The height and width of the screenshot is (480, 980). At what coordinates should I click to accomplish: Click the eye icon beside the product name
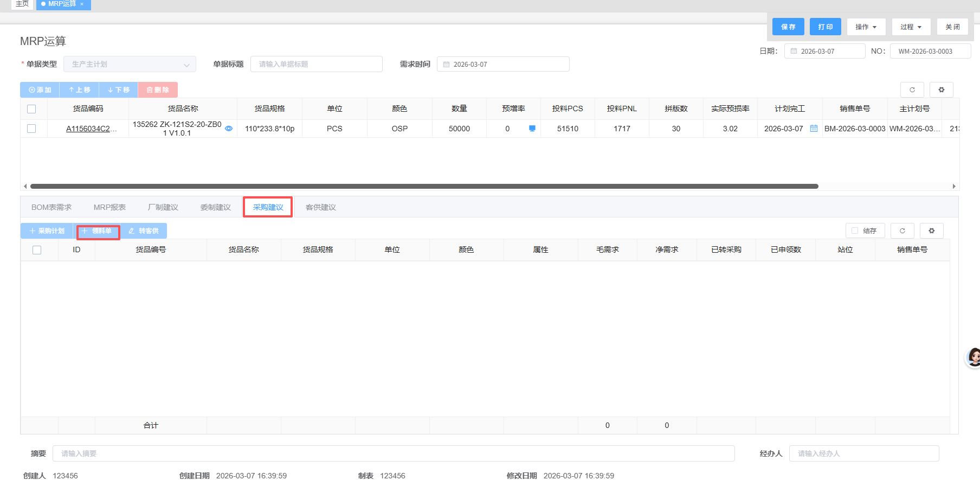229,129
